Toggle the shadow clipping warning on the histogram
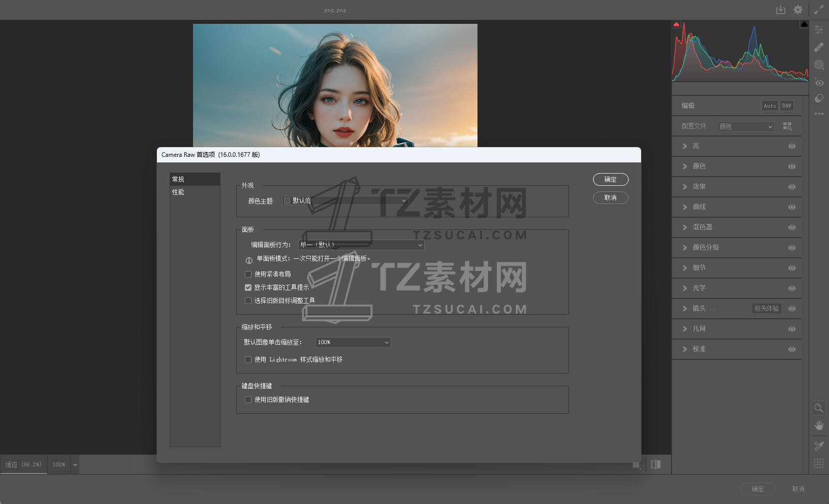 (676, 24)
